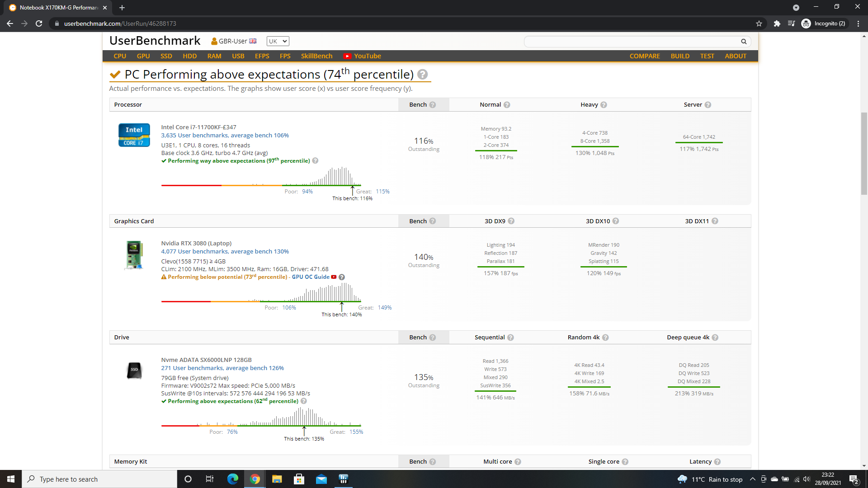Open the UK country dropdown
The width and height of the screenshot is (868, 488).
pos(278,41)
